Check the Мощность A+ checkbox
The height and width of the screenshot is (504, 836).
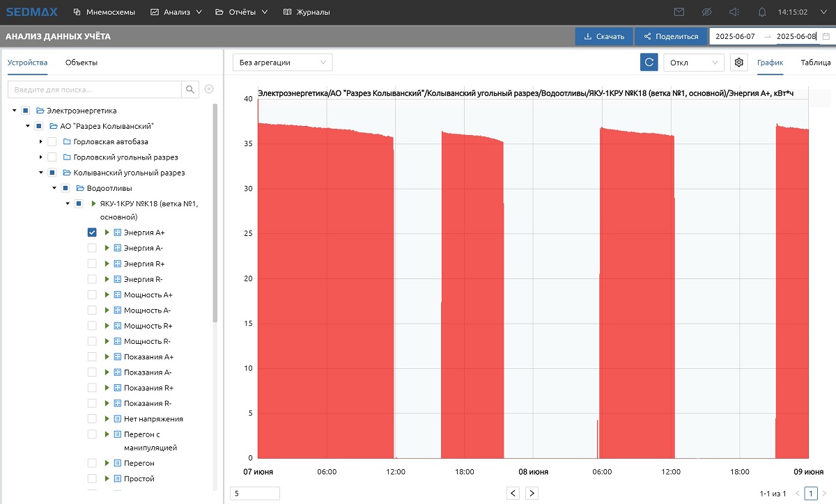92,295
